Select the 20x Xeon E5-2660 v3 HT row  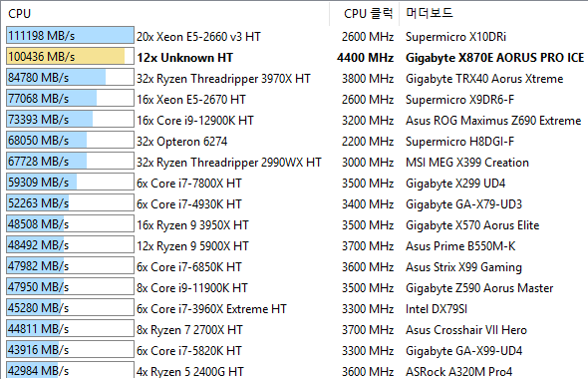pyautogui.click(x=198, y=37)
